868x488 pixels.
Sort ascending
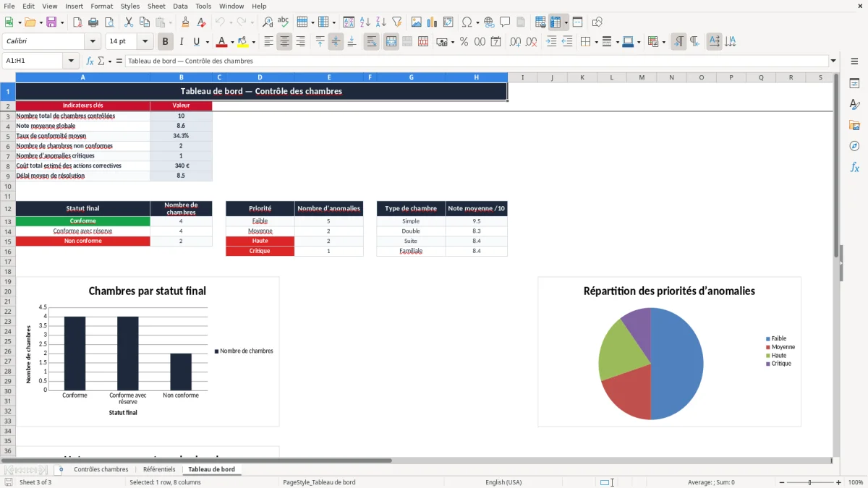[365, 22]
